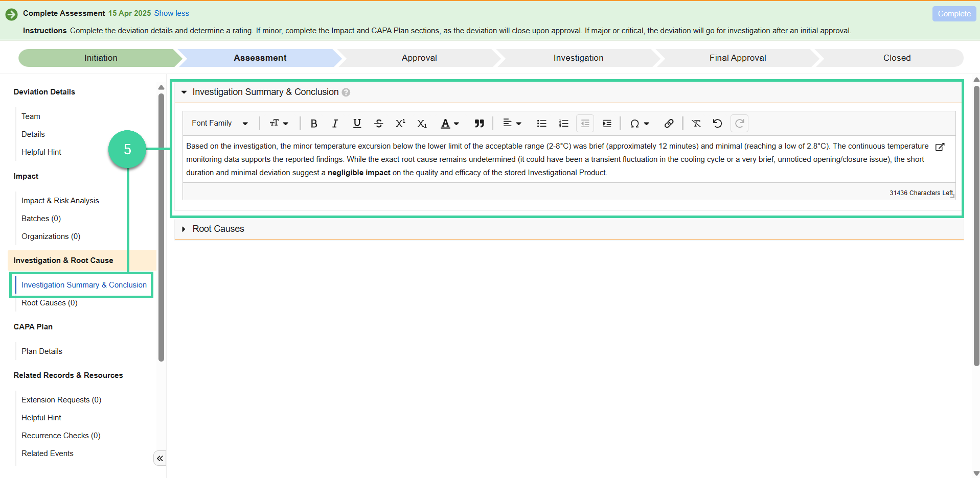The height and width of the screenshot is (478, 980).
Task: Redo the last edit
Action: (739, 124)
